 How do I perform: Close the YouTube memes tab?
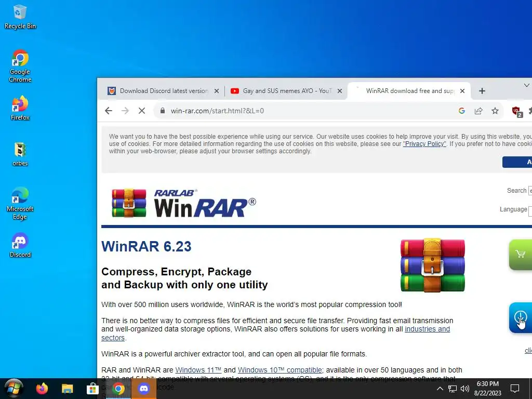pyautogui.click(x=340, y=91)
